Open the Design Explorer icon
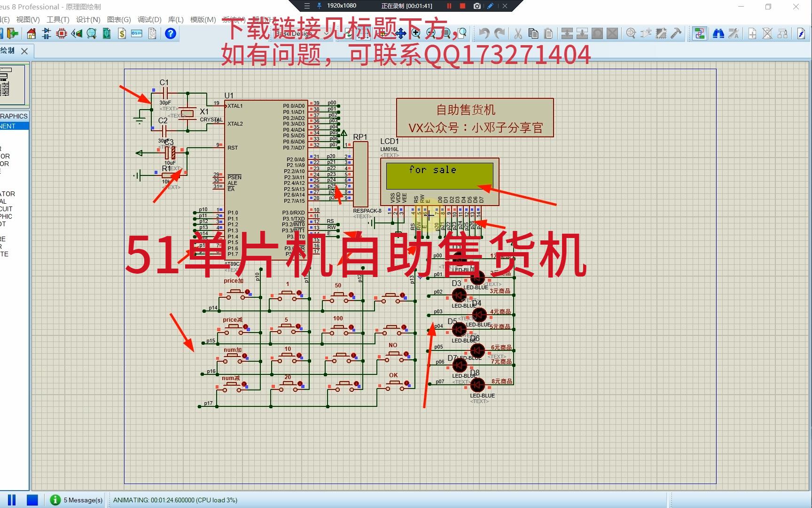812x508 pixels. pos(107,33)
